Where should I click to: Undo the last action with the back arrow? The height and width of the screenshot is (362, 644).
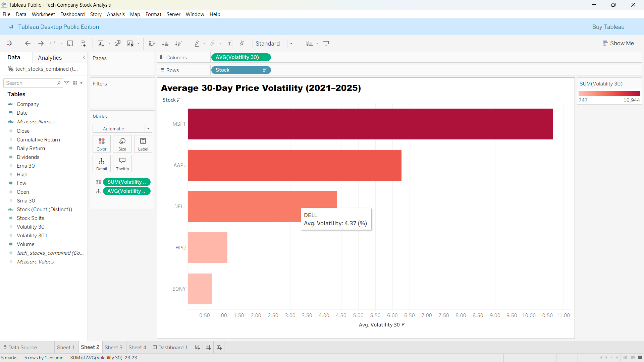(28, 43)
